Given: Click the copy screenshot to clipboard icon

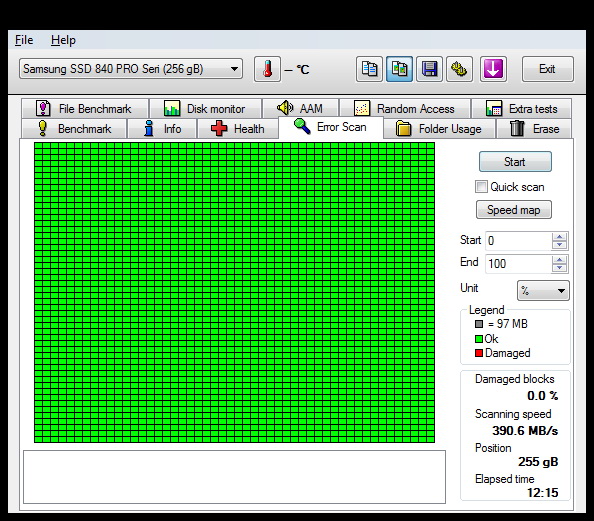Looking at the screenshot, I should point(399,69).
